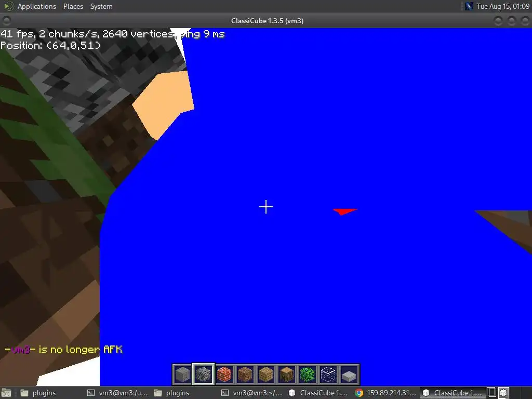Select the green leaves block in hotbar

(x=308, y=375)
